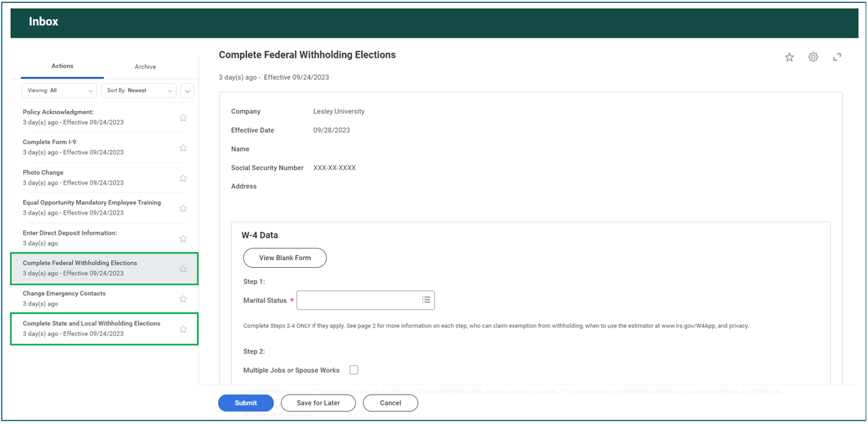Click Save for Later

318,403
